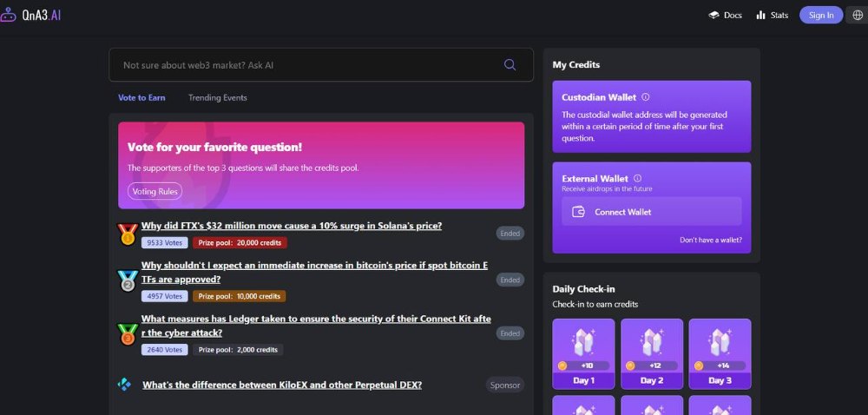
Task: Open the KiloEX Perpetual DEX question
Action: [282, 385]
